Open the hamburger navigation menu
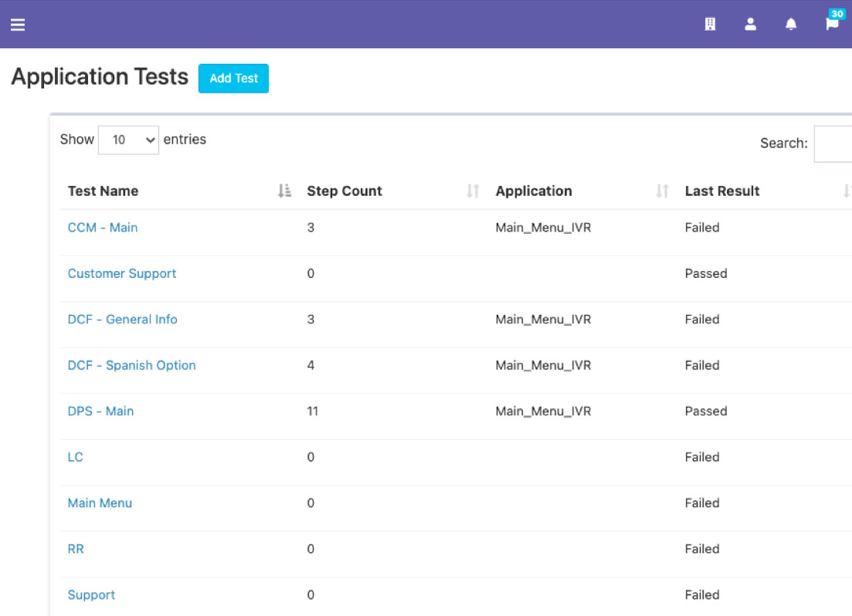 pos(17,24)
